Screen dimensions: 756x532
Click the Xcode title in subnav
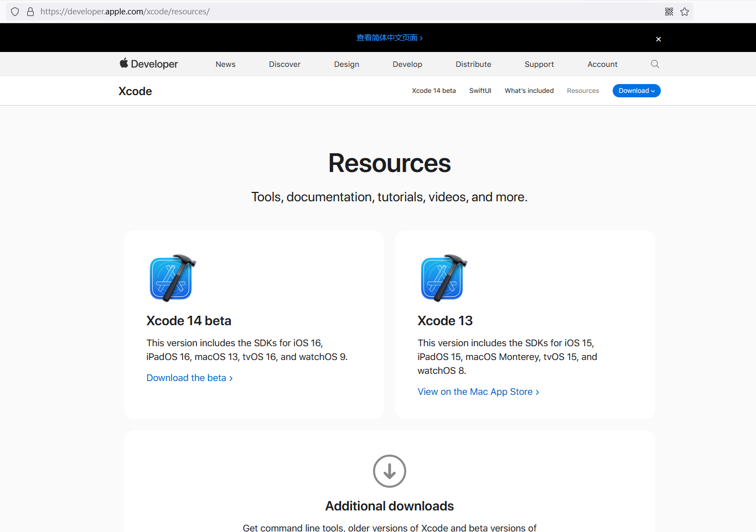click(135, 91)
